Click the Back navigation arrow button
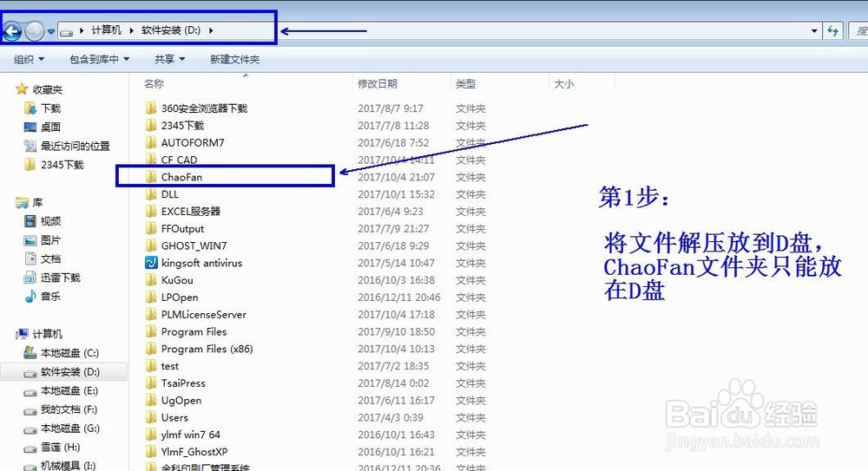868x471 pixels. [12, 31]
